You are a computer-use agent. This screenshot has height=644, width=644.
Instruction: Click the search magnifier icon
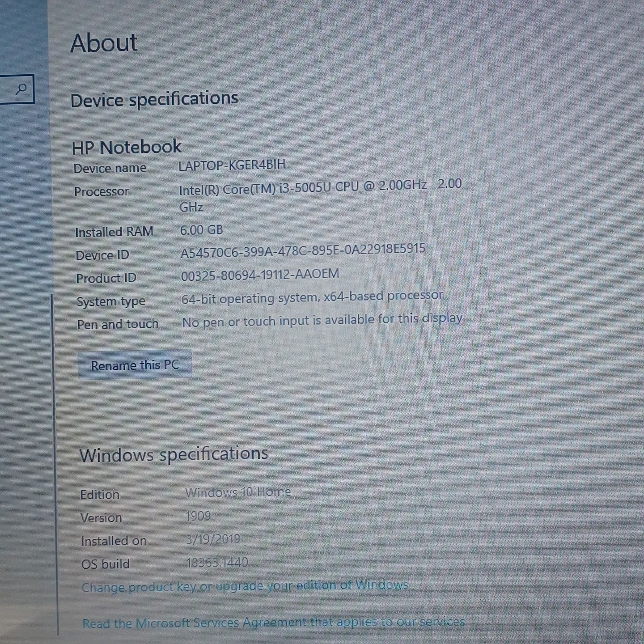pyautogui.click(x=21, y=89)
